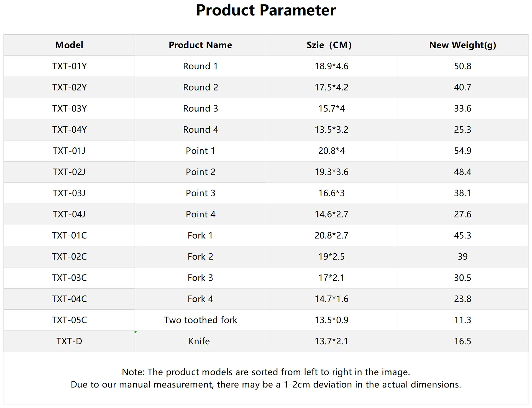The image size is (532, 408).
Task: Click the Model column header
Action: pos(69,45)
